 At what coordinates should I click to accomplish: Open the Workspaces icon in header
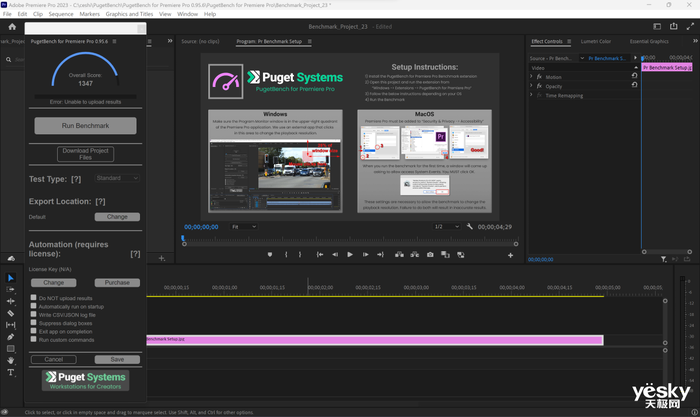click(x=657, y=26)
